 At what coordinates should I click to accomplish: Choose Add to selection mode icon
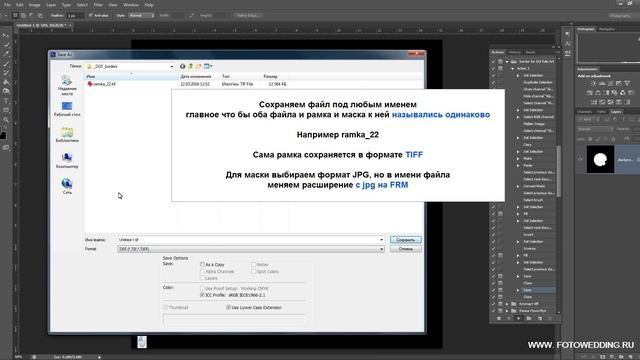(23, 16)
